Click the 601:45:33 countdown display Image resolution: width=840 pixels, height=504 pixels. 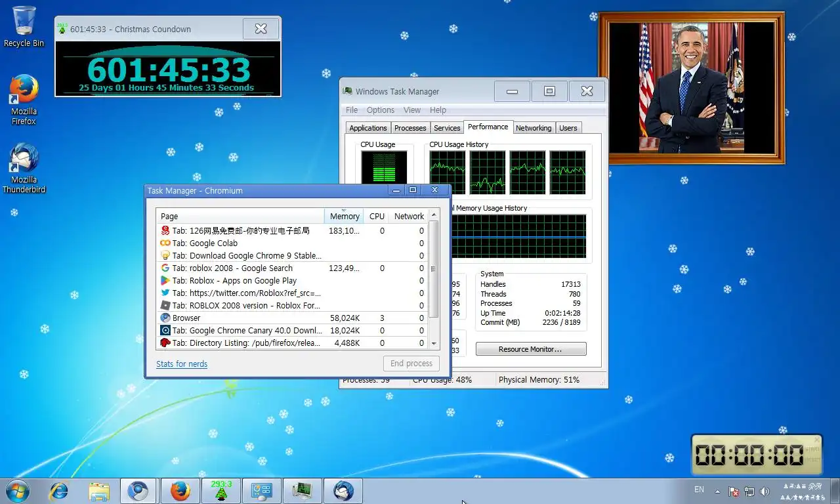[169, 70]
